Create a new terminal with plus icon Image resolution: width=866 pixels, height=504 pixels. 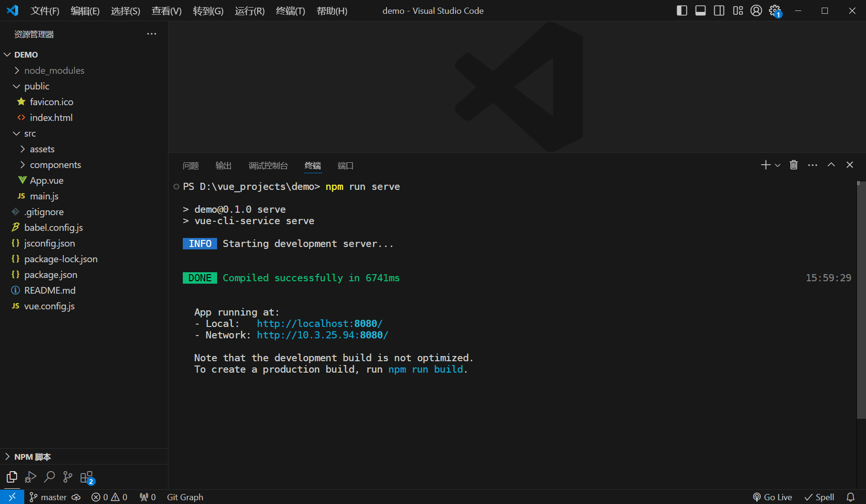[765, 165]
